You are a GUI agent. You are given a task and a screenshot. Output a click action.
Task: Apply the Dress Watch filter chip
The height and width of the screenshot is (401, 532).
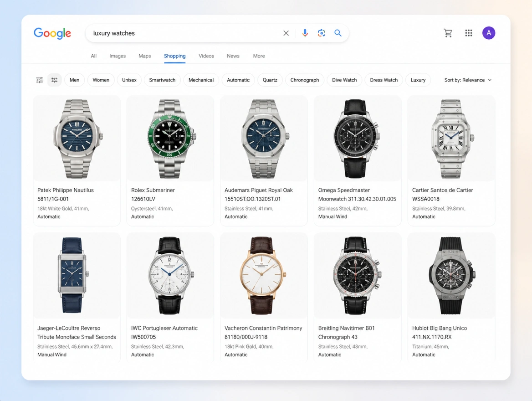384,80
